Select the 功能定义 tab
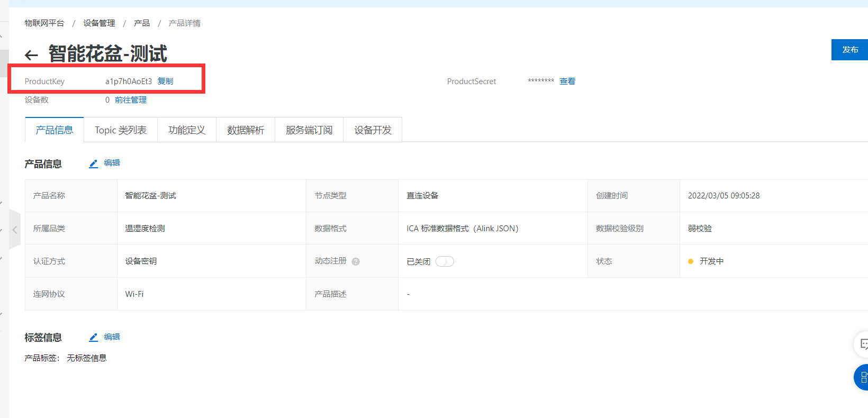The width and height of the screenshot is (868, 418). (x=187, y=130)
